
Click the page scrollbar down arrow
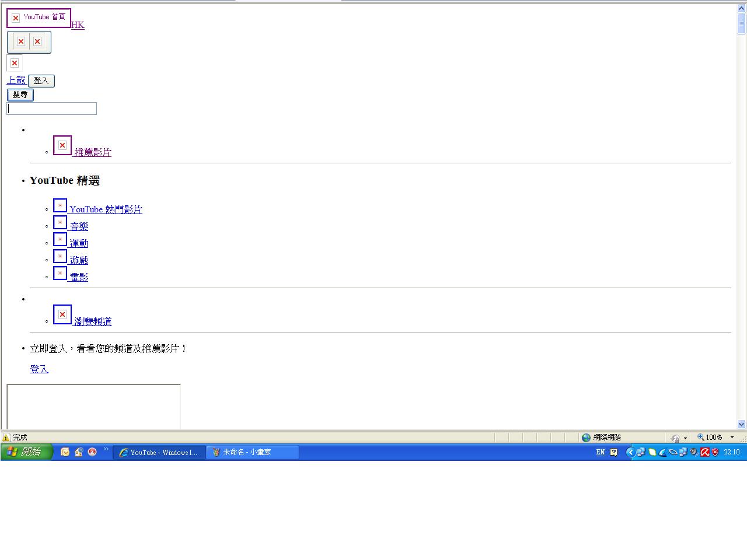pos(742,425)
